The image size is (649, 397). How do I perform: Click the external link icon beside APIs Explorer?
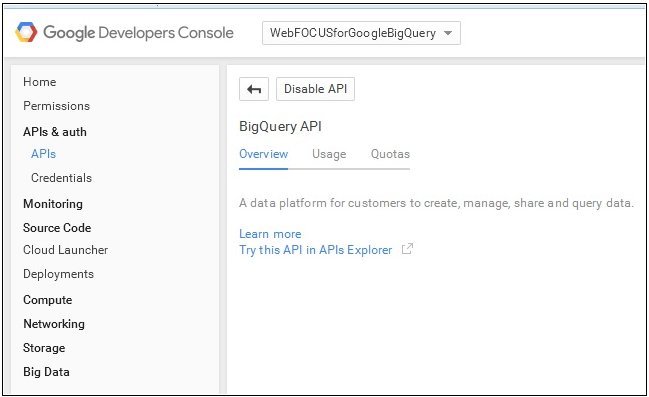(407, 249)
